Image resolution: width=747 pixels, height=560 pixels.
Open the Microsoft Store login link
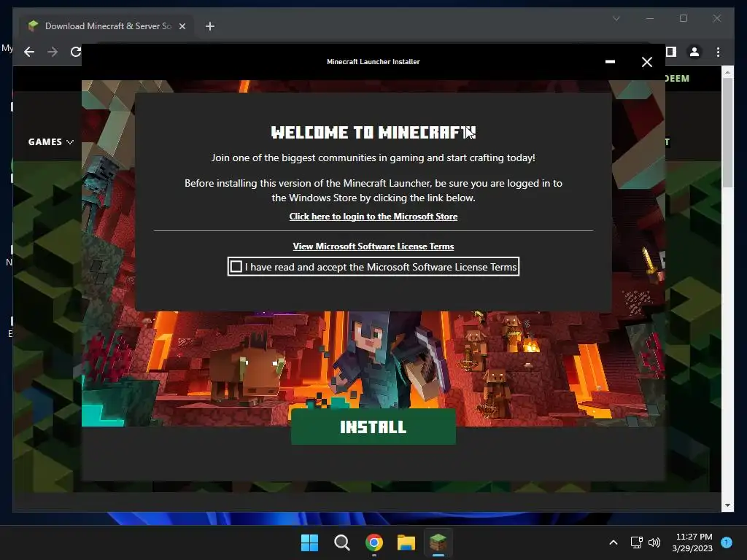click(x=373, y=217)
